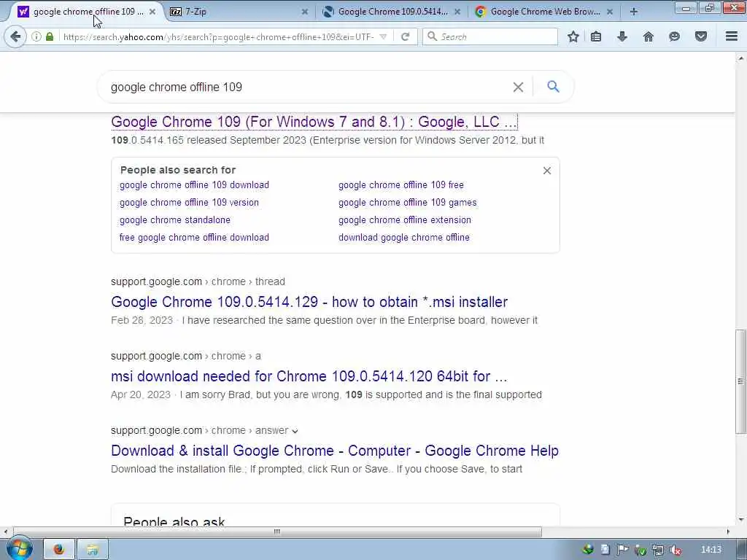Image resolution: width=747 pixels, height=560 pixels.
Task: Click the horizontal scrollbar right arrow
Action: (x=728, y=532)
